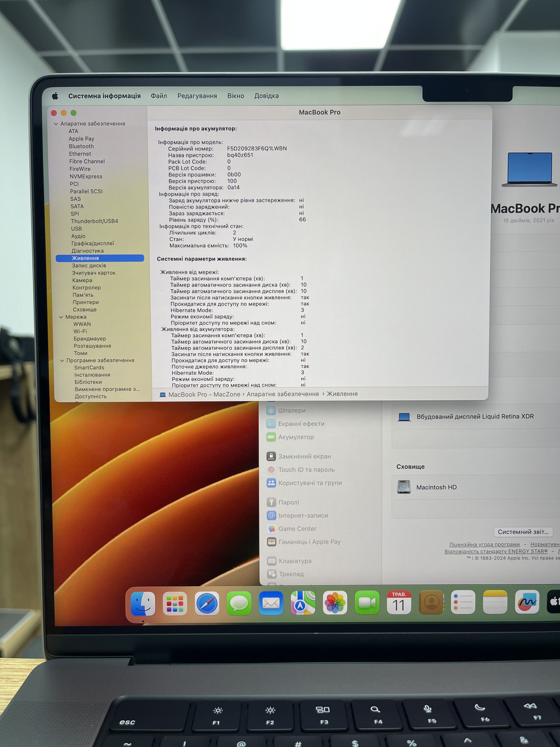Open the Вікно menu
This screenshot has width=560, height=747.
(236, 96)
